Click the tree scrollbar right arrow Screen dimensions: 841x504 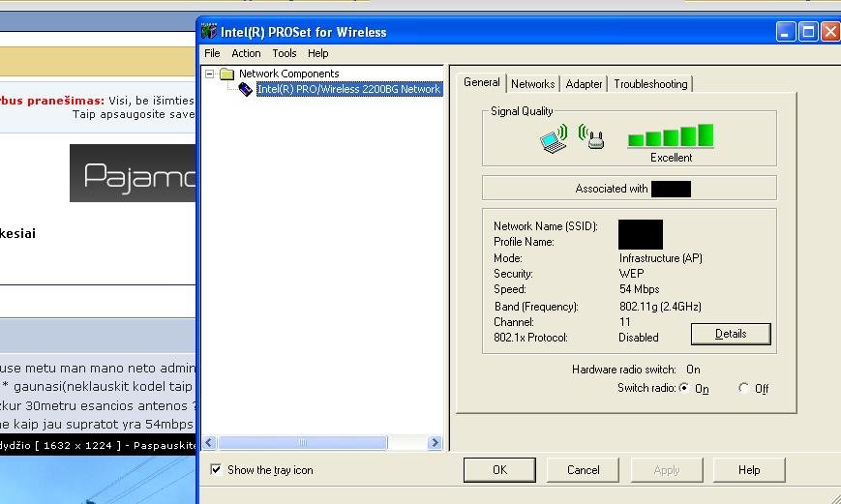click(435, 442)
